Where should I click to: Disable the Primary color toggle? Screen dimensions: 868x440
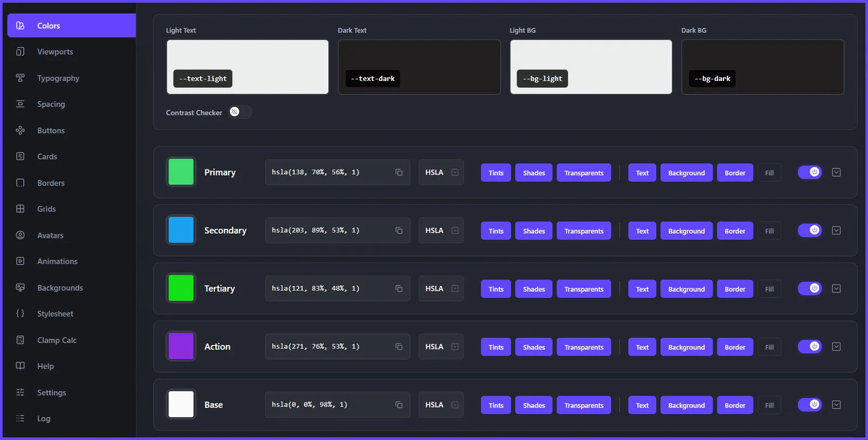(810, 173)
